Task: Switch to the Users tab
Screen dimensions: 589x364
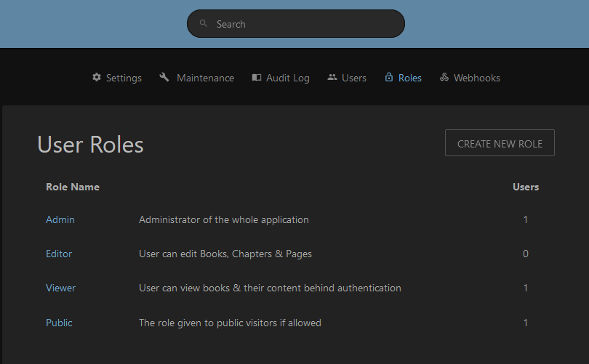Action: [x=347, y=78]
